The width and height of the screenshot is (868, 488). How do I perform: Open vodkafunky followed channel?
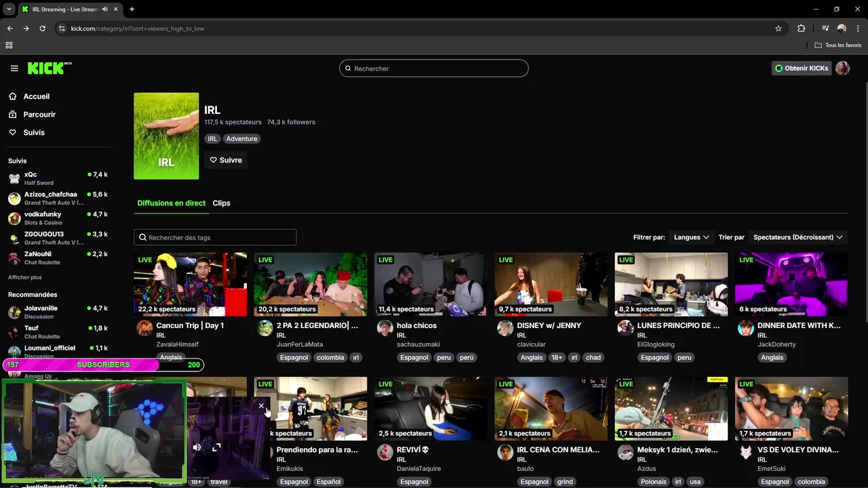pos(58,218)
